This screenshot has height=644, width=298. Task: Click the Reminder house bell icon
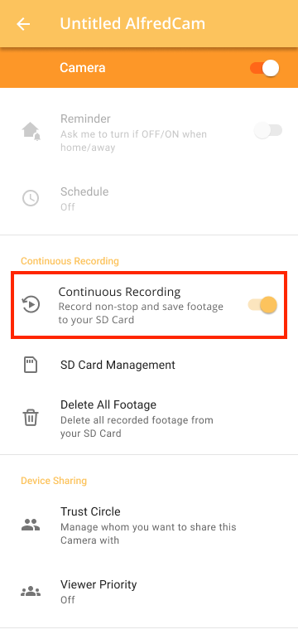point(31,132)
